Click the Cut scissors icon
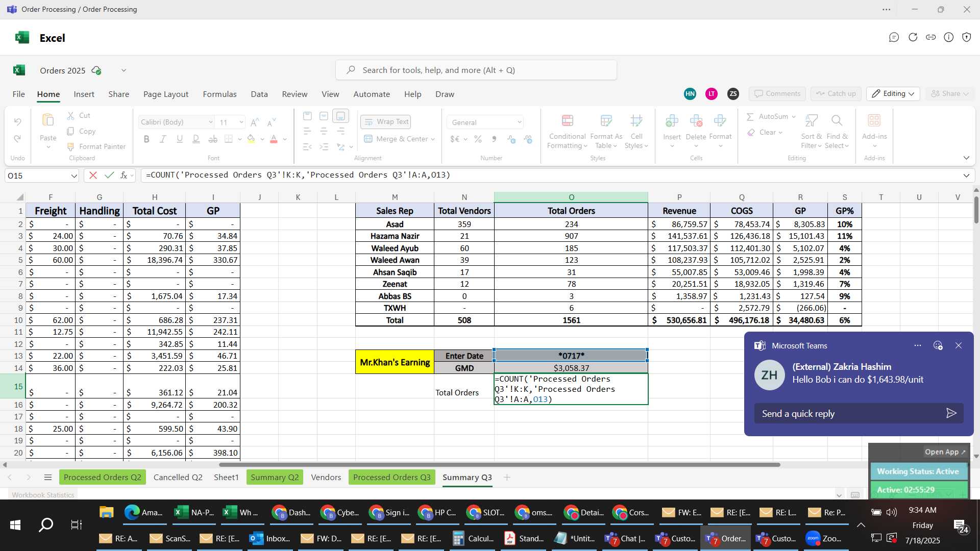980x551 pixels. point(71,116)
